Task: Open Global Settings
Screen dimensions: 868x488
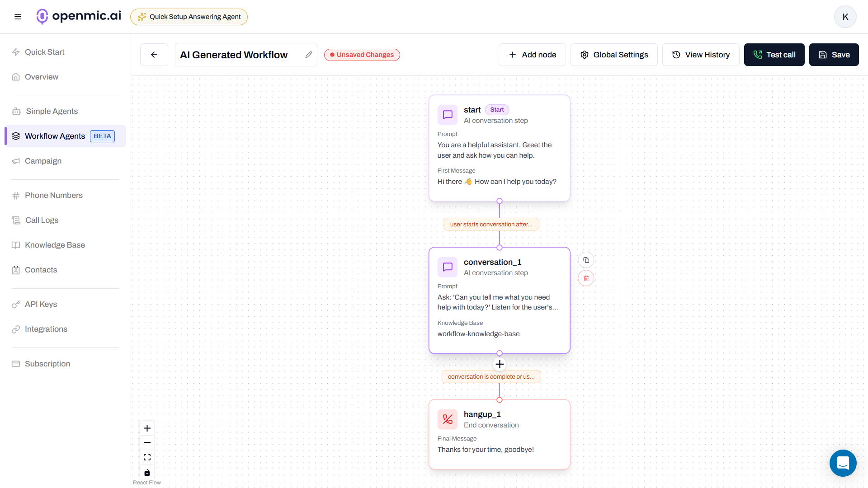Action: click(x=614, y=54)
